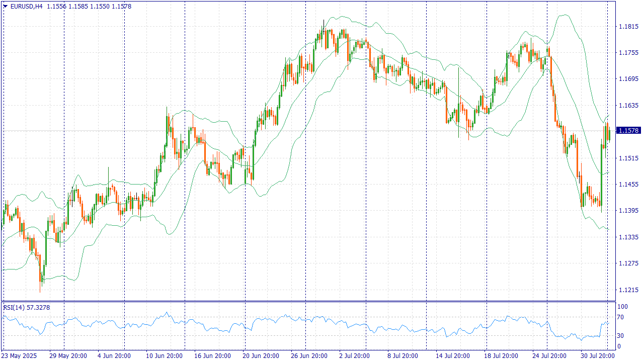Click the highlighted 1.1578 current price tag
The image size is (644, 362).
(x=628, y=131)
